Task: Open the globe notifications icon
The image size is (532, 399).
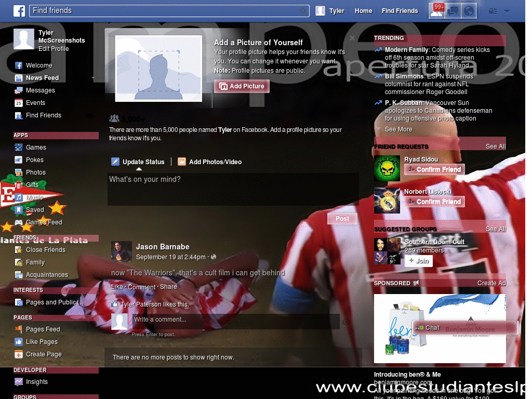Action: [469, 11]
